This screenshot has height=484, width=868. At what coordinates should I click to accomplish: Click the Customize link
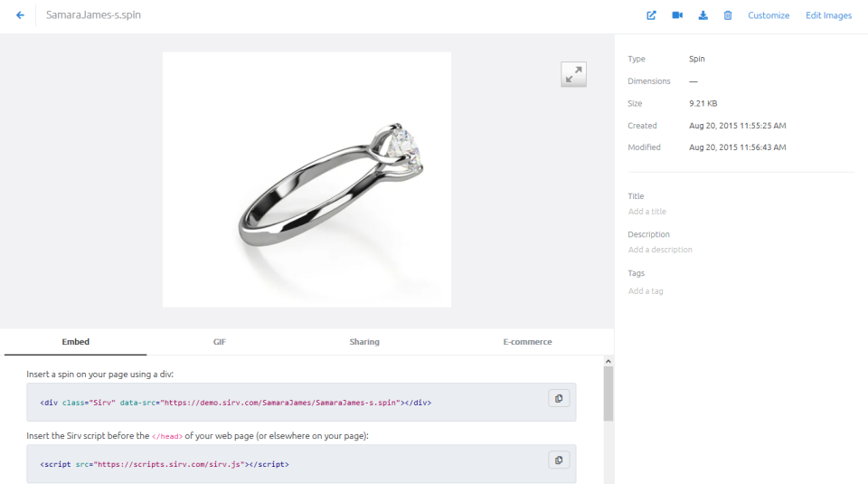[x=769, y=15]
